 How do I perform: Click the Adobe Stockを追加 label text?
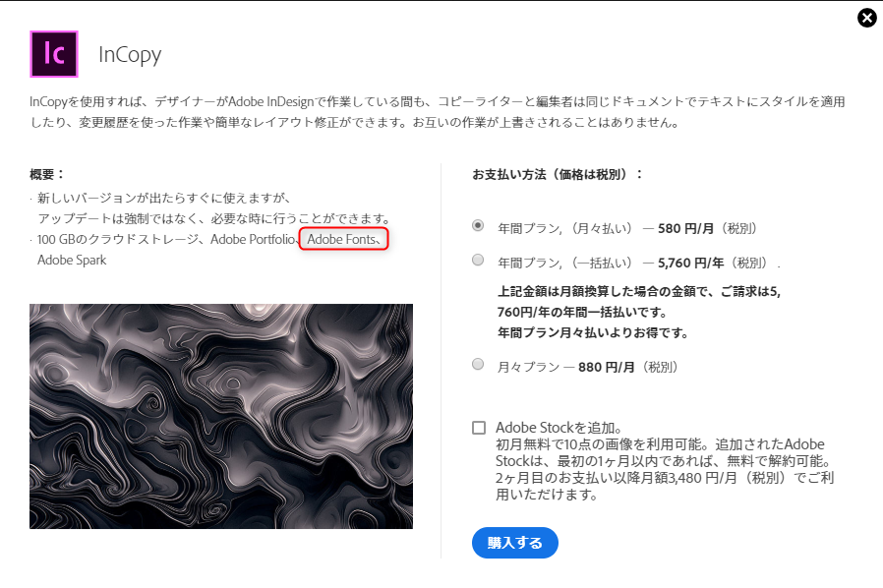[559, 428]
